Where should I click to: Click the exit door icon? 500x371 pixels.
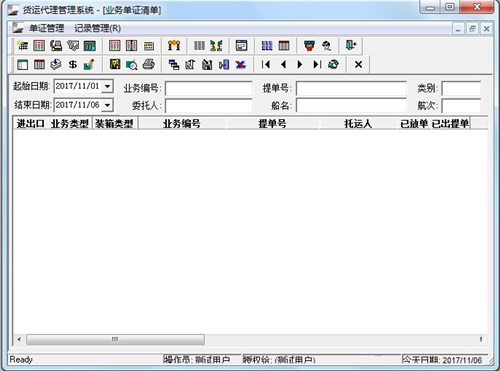351,45
